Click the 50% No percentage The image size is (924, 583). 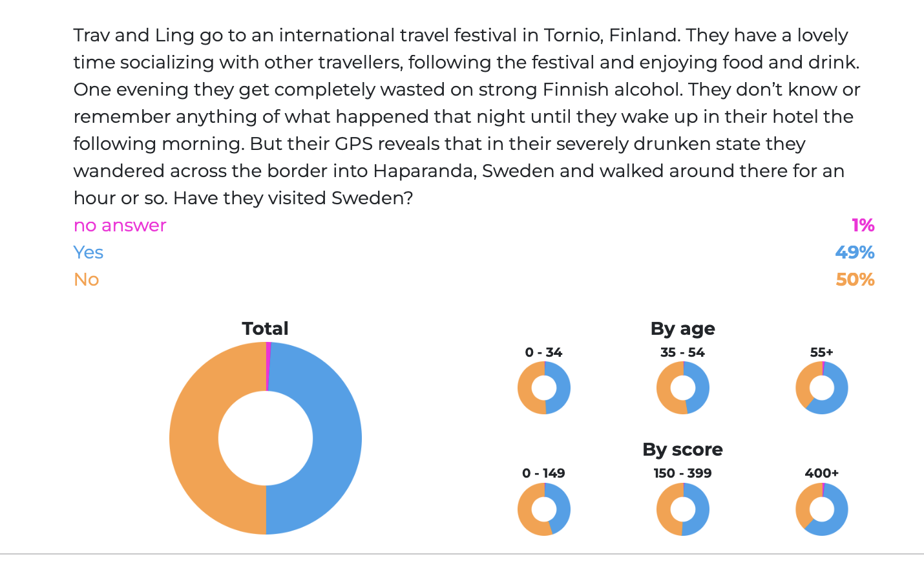tap(854, 280)
